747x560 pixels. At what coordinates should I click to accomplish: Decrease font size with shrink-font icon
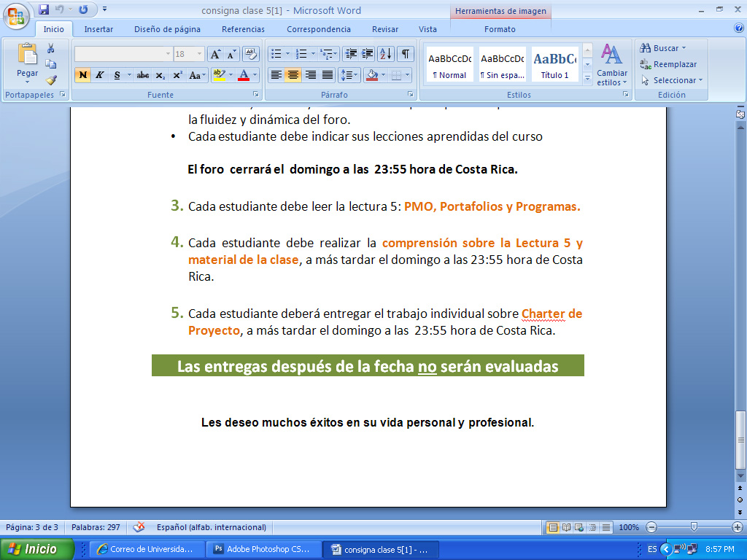[231, 54]
